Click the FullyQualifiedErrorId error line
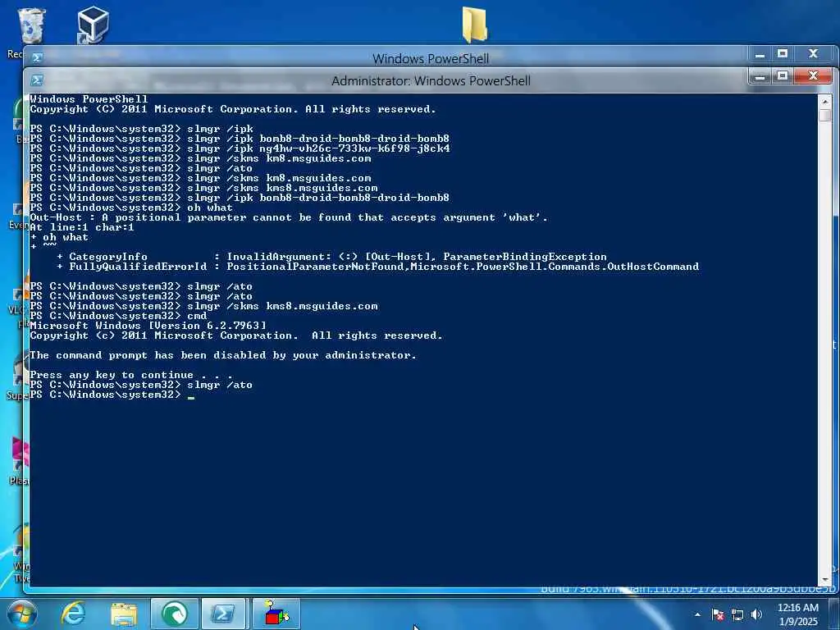840x630 pixels. pos(377,267)
